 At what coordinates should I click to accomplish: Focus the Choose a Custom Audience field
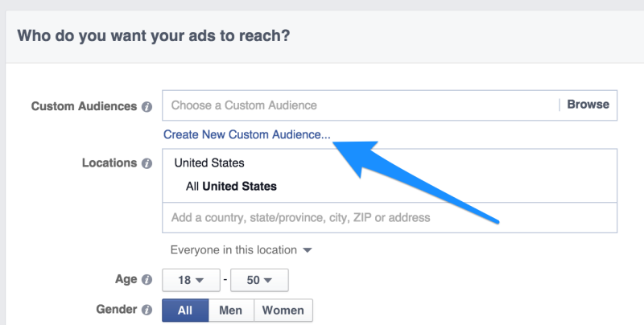click(361, 105)
